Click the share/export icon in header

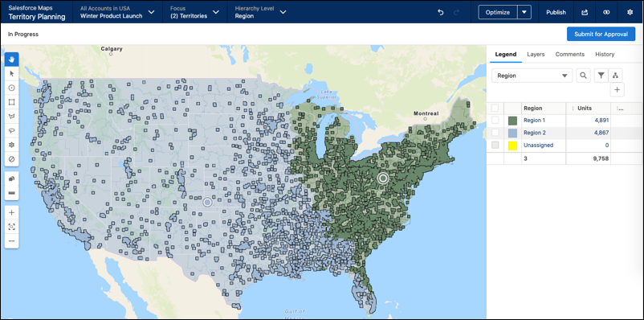coord(585,12)
